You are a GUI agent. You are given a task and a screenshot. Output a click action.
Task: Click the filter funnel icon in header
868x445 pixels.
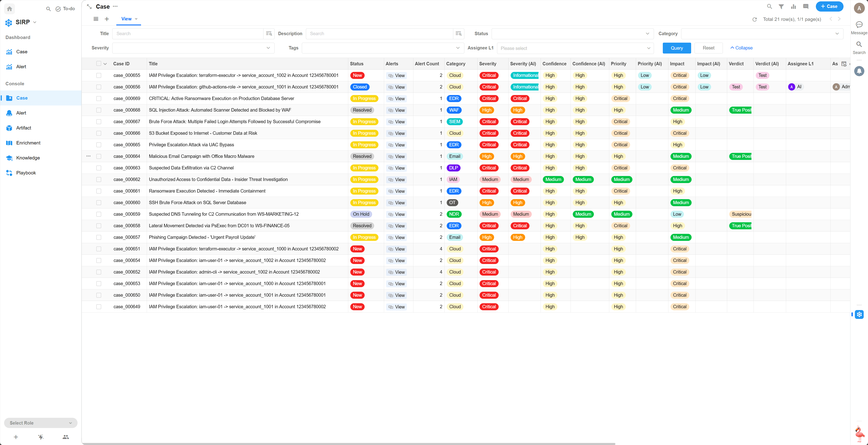[x=781, y=6]
